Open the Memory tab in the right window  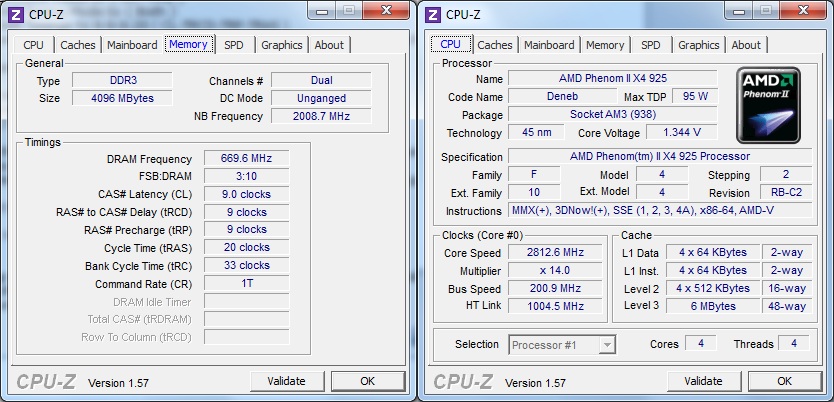click(x=605, y=45)
